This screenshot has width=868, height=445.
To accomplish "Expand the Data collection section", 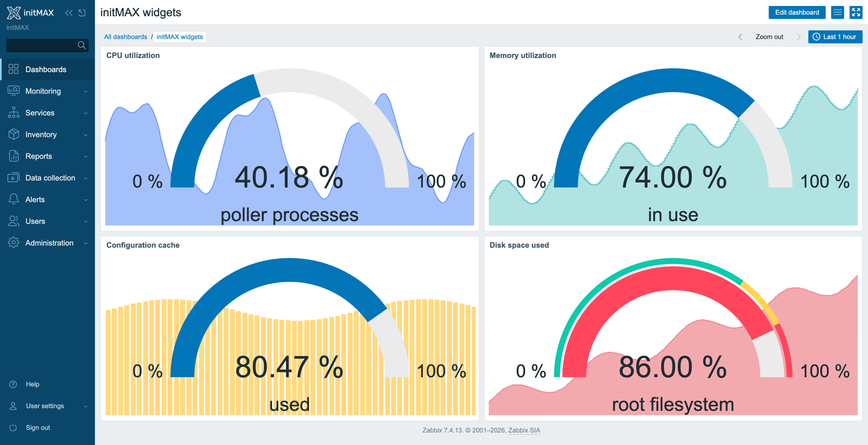I will (47, 178).
